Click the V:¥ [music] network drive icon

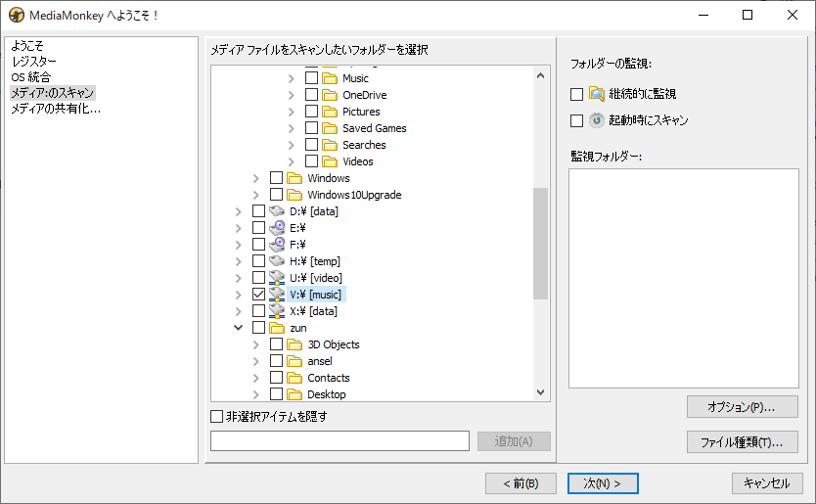pos(277,295)
